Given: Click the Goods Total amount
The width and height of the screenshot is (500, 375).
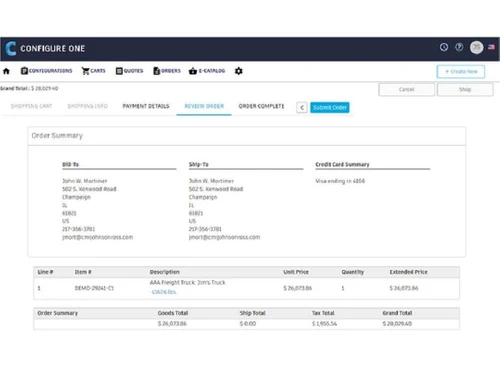Looking at the screenshot, I should [x=172, y=324].
